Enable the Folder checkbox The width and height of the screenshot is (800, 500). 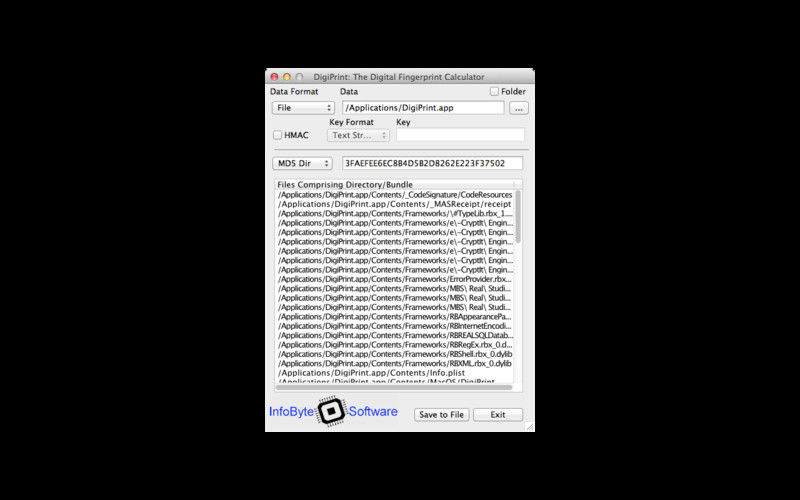[x=494, y=91]
